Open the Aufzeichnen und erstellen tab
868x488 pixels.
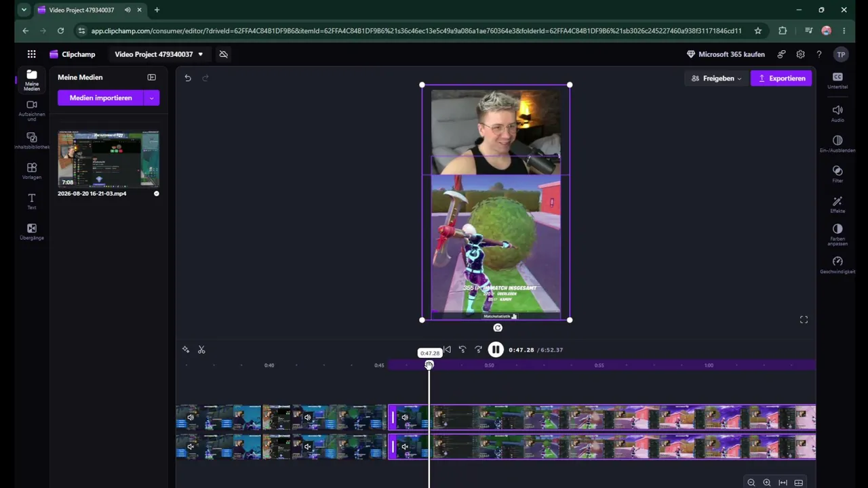coord(32,110)
